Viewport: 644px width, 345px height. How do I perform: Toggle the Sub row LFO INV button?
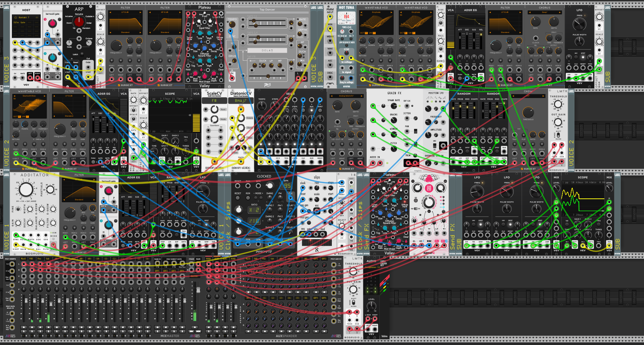[576, 57]
